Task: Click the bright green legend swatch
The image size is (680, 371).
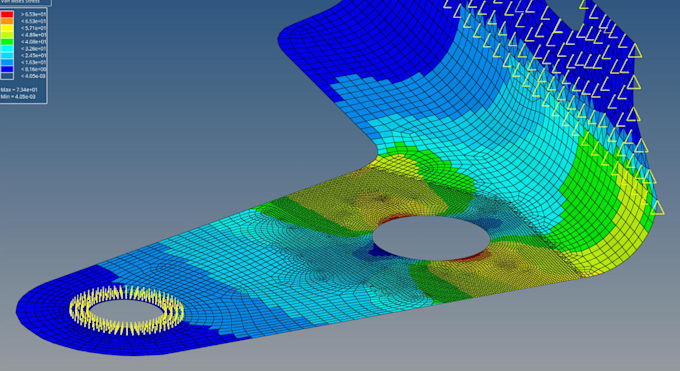Action: pos(7,42)
